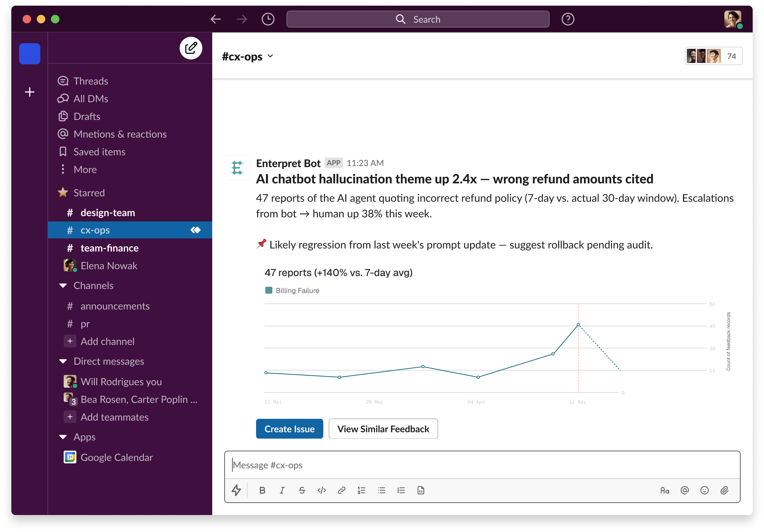Open the history clock icon
Screen dimensions: 764x532
pyautogui.click(x=268, y=19)
